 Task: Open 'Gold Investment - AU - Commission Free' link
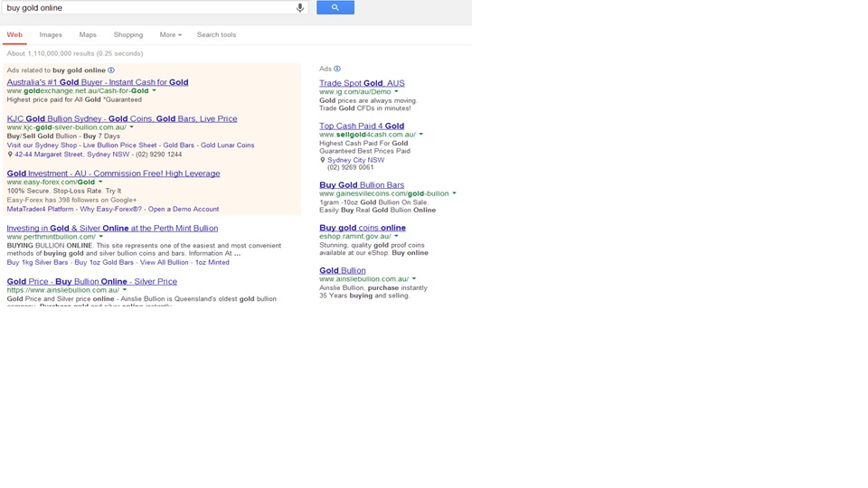pos(114,174)
